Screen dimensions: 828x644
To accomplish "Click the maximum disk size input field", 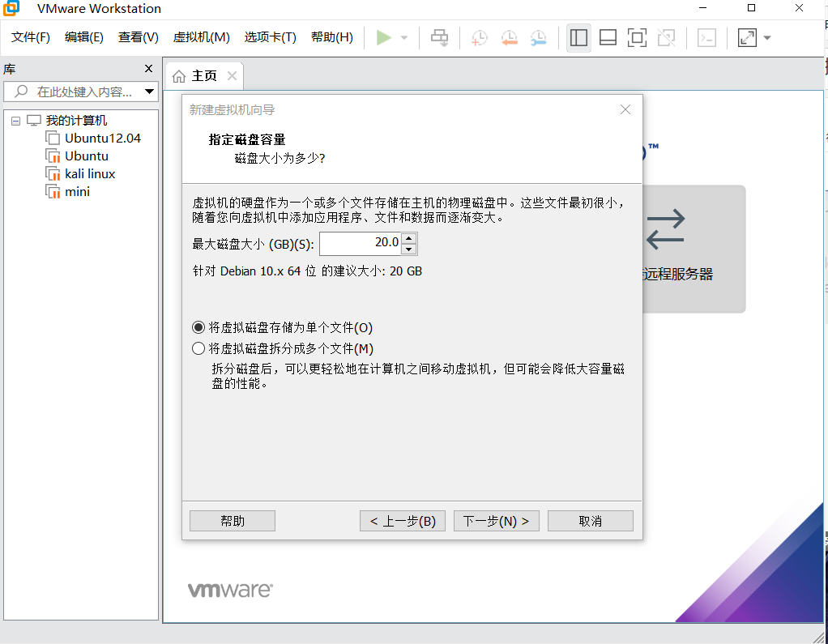I will (x=361, y=243).
